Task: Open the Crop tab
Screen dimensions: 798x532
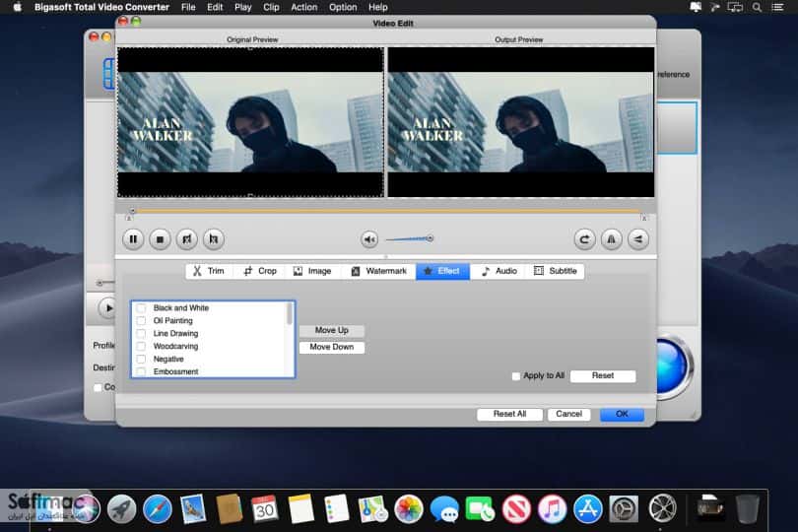Action: (260, 271)
